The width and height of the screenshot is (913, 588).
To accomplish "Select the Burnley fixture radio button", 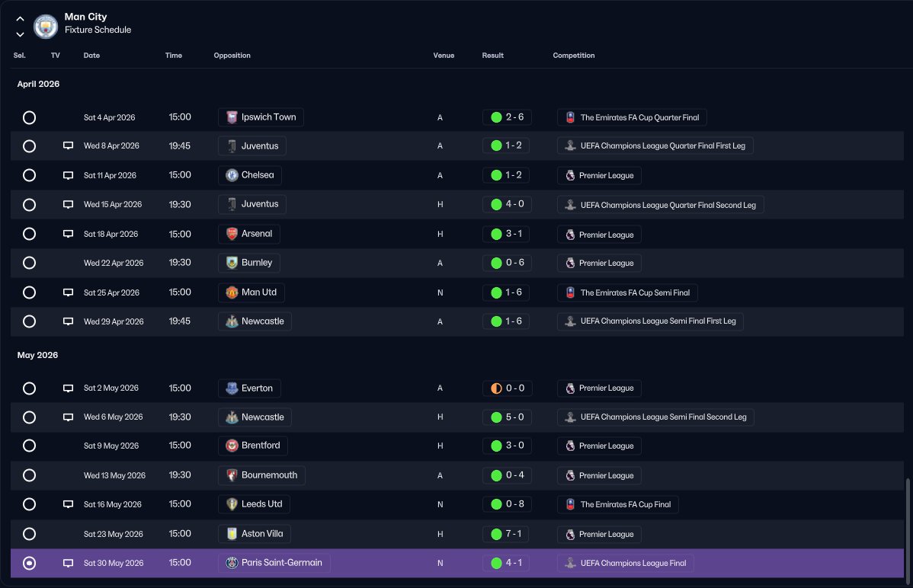I will tap(29, 263).
